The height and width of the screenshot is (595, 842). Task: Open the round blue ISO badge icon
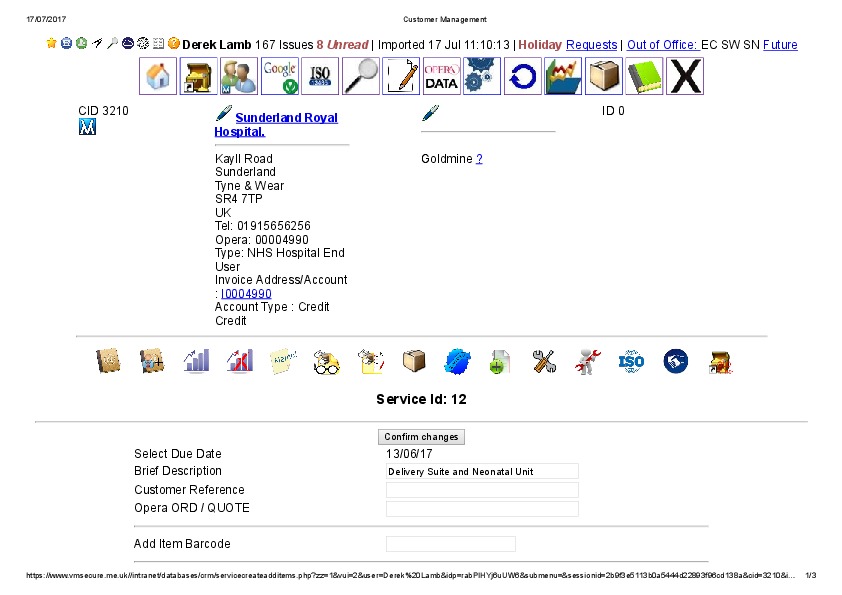pos(631,362)
